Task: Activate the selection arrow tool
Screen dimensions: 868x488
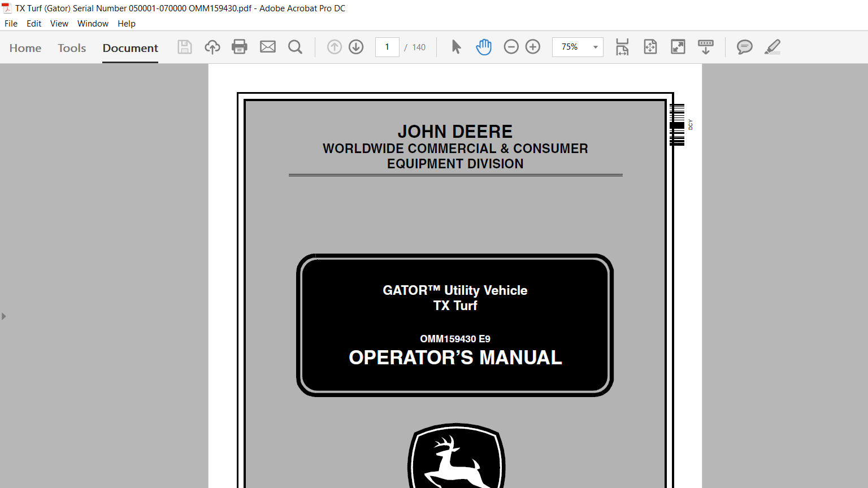Action: coord(457,47)
